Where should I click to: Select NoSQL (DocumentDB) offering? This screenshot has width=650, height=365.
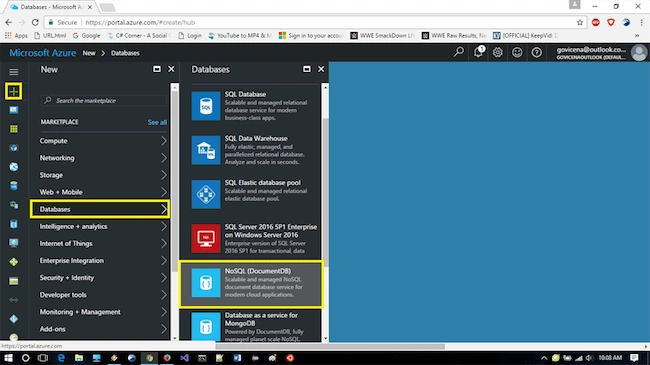click(251, 284)
